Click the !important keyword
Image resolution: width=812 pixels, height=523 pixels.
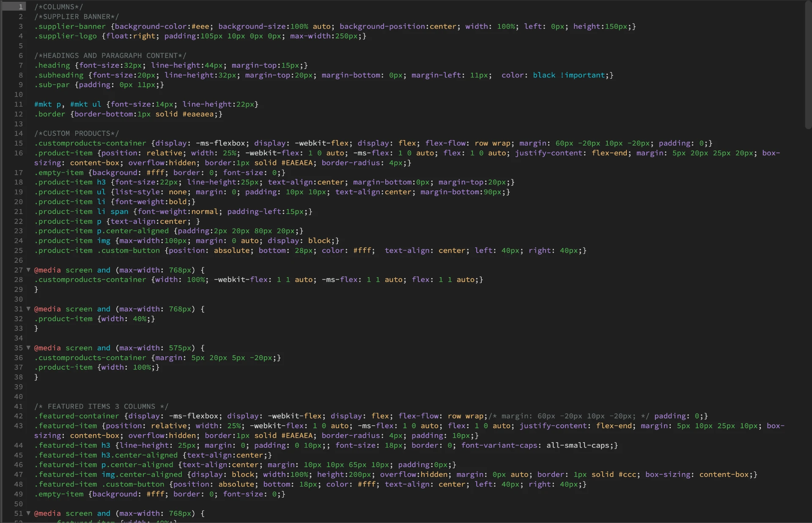click(x=583, y=75)
